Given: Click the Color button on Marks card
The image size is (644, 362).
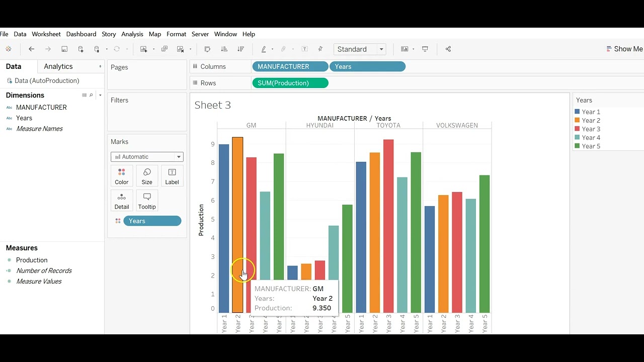Looking at the screenshot, I should (x=122, y=176).
